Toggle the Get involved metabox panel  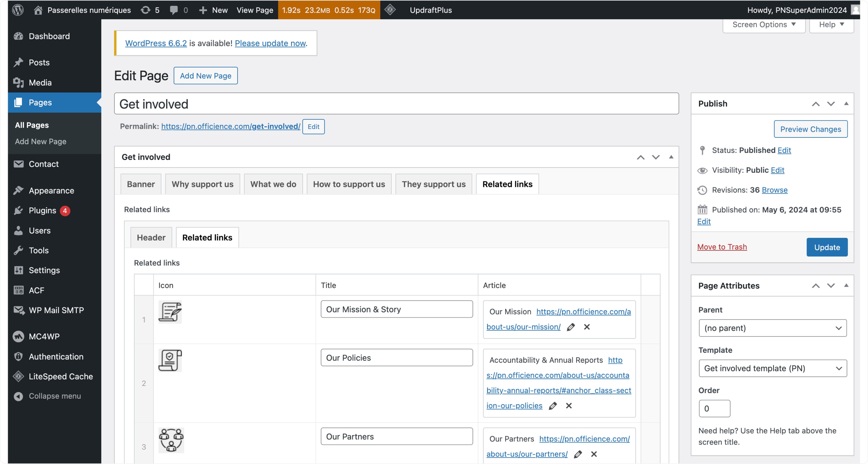pyautogui.click(x=671, y=157)
